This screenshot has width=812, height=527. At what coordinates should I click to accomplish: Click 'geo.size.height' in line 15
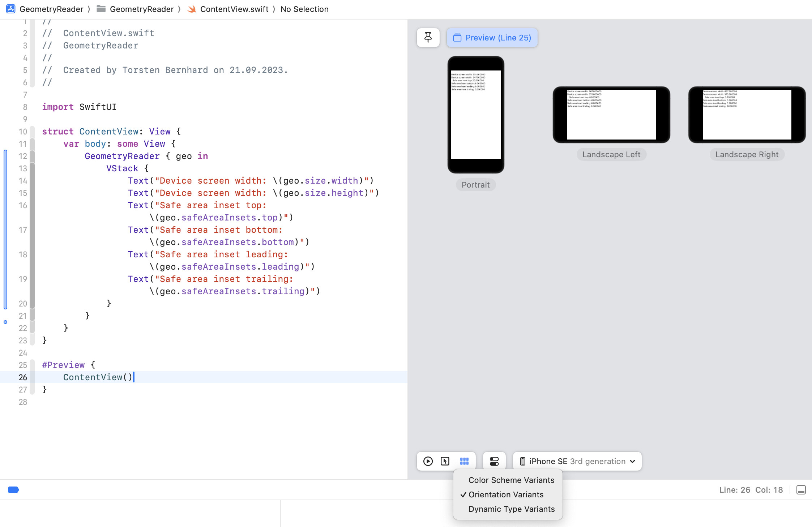[323, 193]
